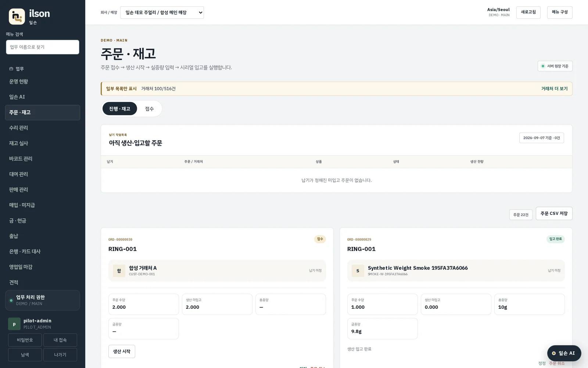The width and height of the screenshot is (588, 368).
Task: Open 운영 현황 in the sidebar
Action: (43, 82)
